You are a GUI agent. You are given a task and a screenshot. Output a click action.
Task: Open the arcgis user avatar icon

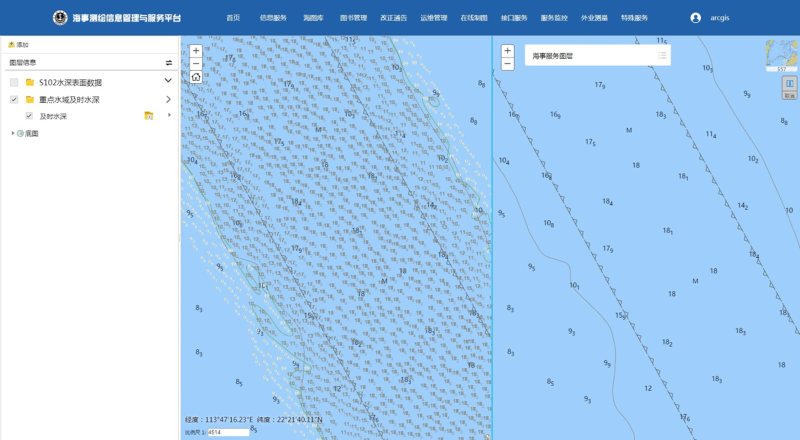coord(695,18)
